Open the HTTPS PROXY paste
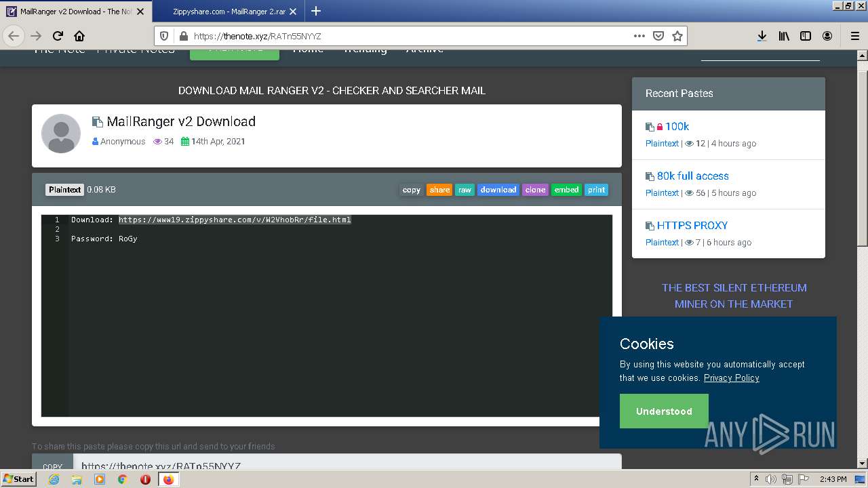 [692, 225]
